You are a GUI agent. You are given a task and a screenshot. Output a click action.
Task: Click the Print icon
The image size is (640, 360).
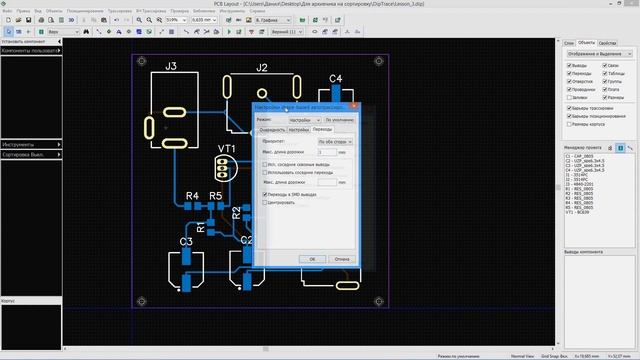pos(41,20)
